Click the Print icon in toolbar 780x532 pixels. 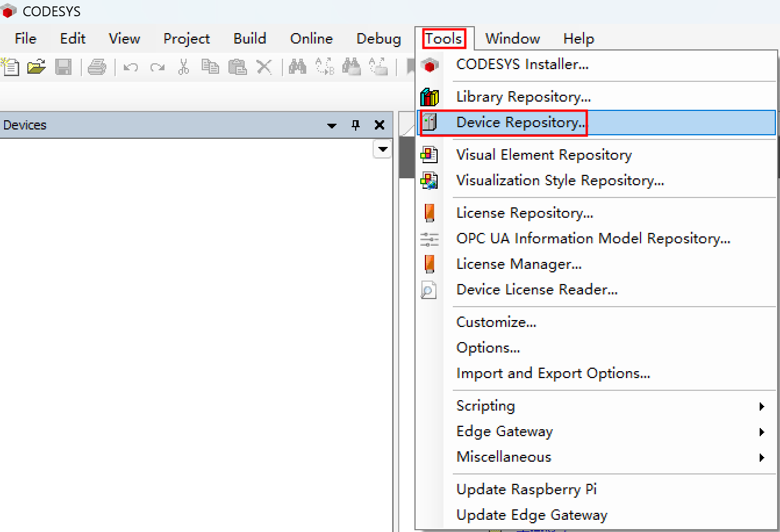97,67
